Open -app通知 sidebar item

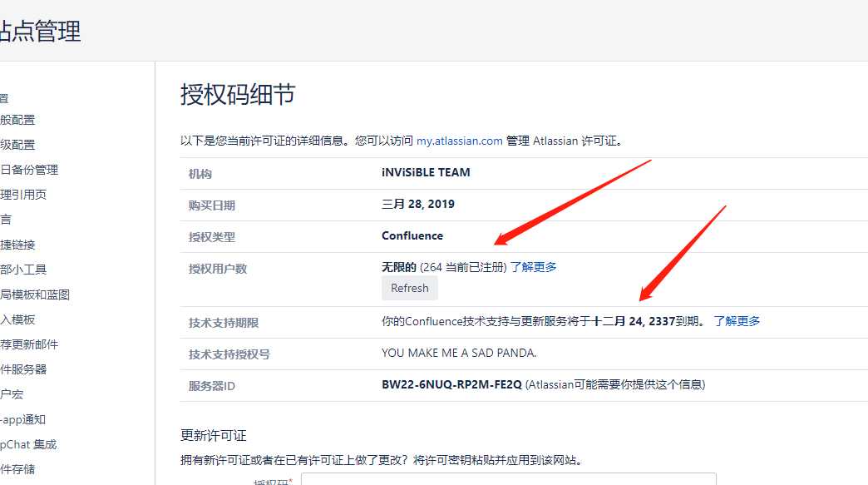click(22, 419)
